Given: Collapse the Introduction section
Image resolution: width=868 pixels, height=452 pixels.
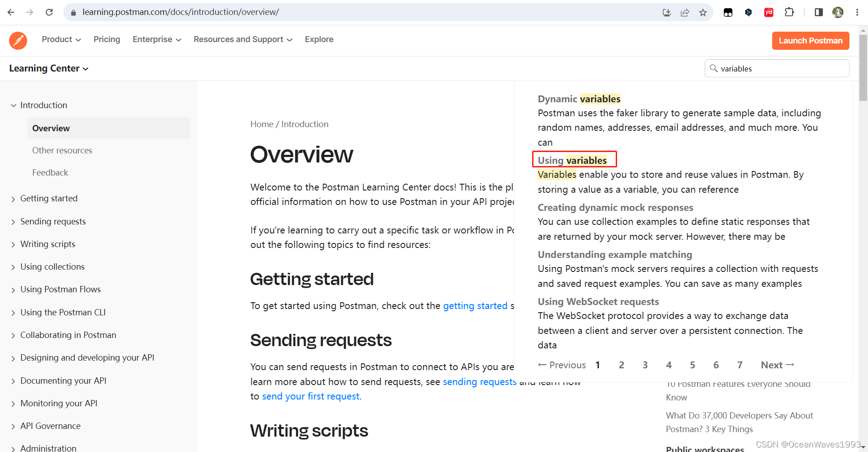Looking at the screenshot, I should [x=14, y=105].
